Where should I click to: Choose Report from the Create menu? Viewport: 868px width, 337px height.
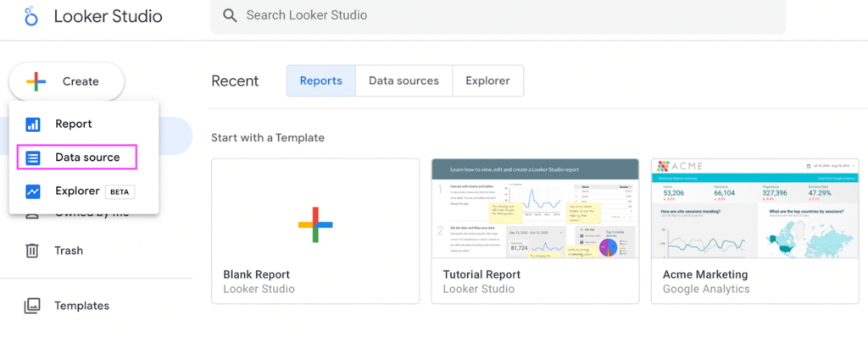84,124
